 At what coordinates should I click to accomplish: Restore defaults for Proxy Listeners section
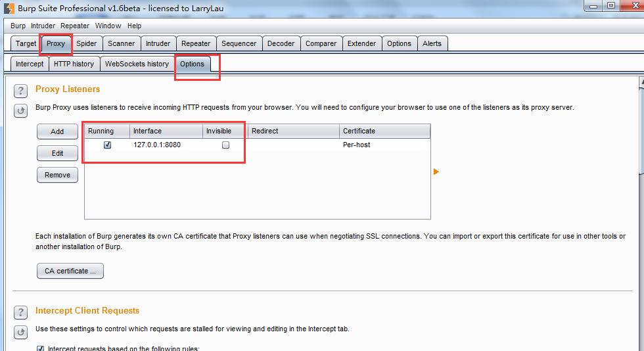click(20, 110)
